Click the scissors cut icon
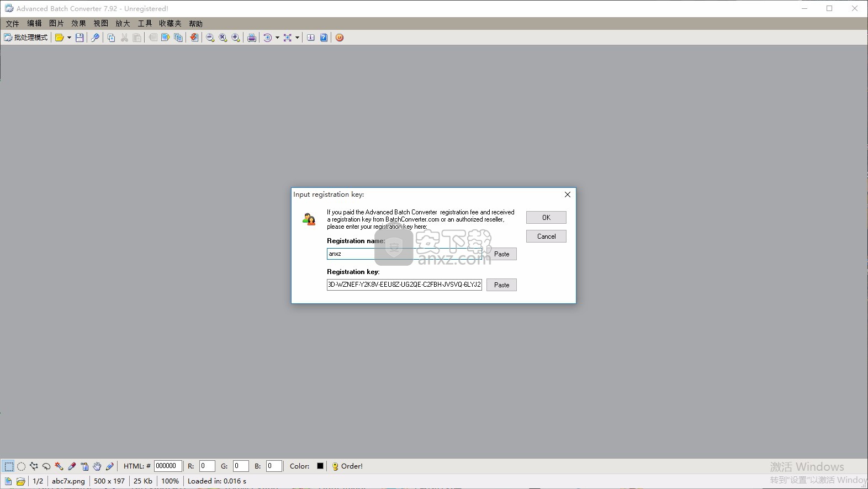The height and width of the screenshot is (489, 868). tap(124, 38)
